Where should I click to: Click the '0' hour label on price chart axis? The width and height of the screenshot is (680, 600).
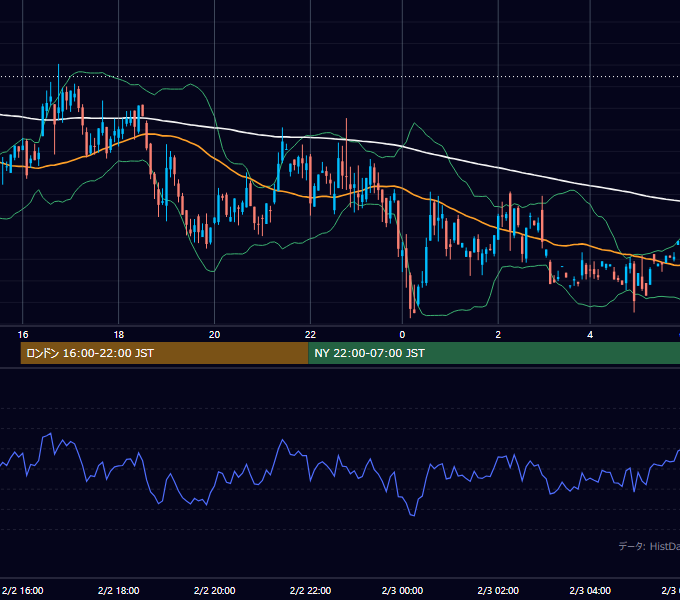tap(402, 335)
